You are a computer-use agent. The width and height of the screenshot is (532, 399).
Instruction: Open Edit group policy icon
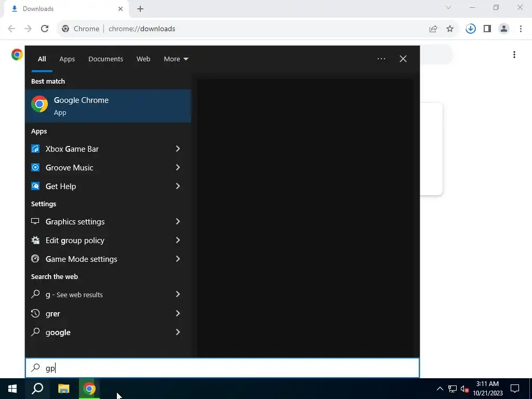[x=35, y=240]
